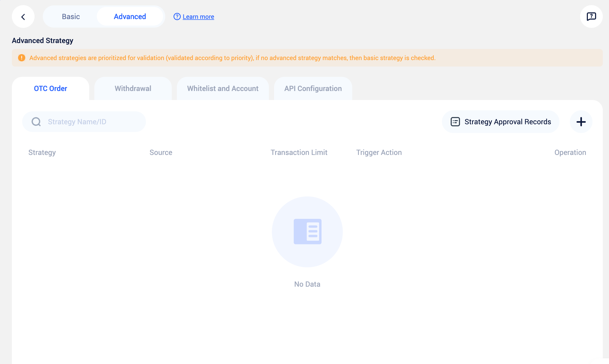The image size is (609, 364).
Task: Click the back arrow button
Action: [x=23, y=17]
